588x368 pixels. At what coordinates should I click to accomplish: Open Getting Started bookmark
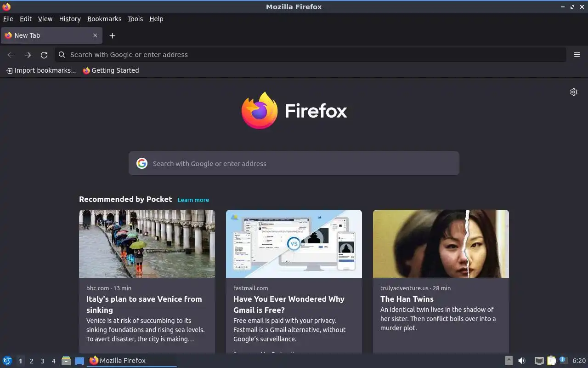coord(111,70)
